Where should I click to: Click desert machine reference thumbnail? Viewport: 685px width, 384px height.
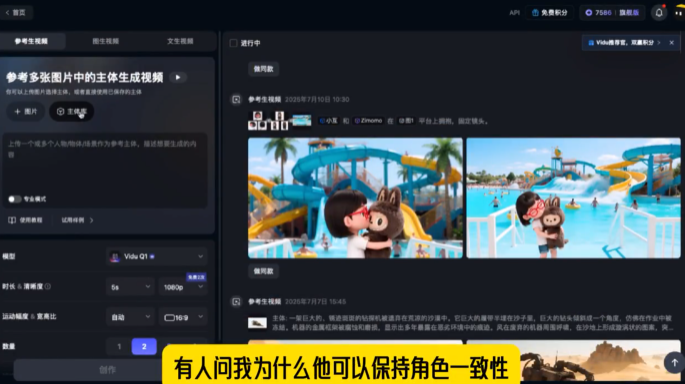click(257, 323)
